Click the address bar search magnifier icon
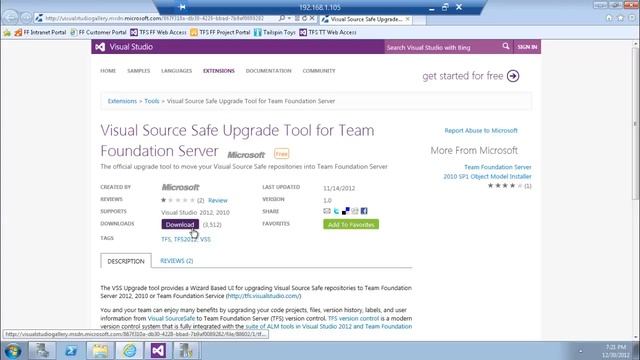640x360 pixels. (x=282, y=18)
